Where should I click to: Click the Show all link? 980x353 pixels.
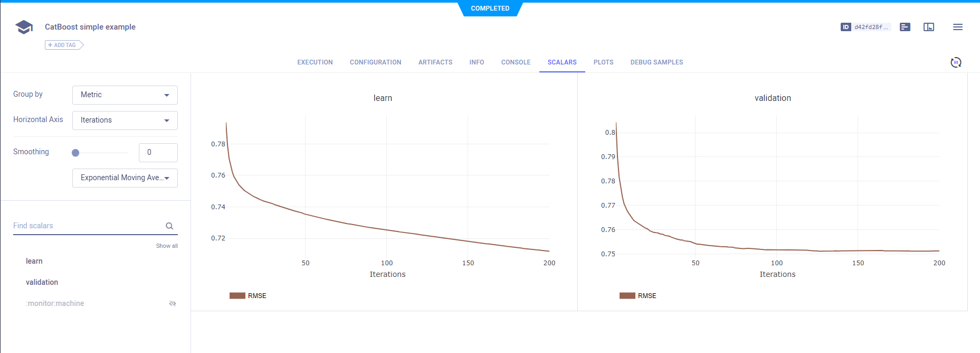pyautogui.click(x=167, y=246)
